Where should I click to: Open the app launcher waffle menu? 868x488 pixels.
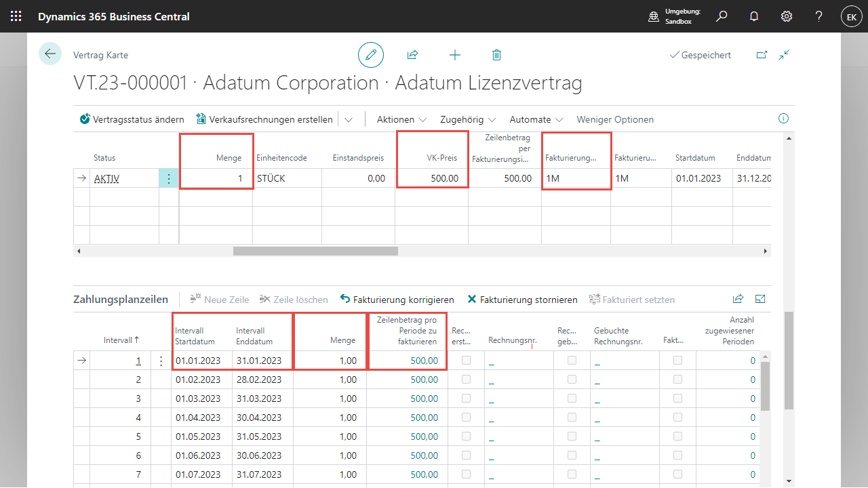16,16
